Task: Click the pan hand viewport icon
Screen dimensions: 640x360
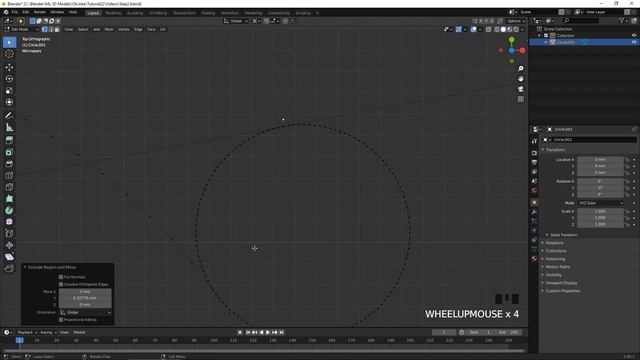Action: coord(520,79)
